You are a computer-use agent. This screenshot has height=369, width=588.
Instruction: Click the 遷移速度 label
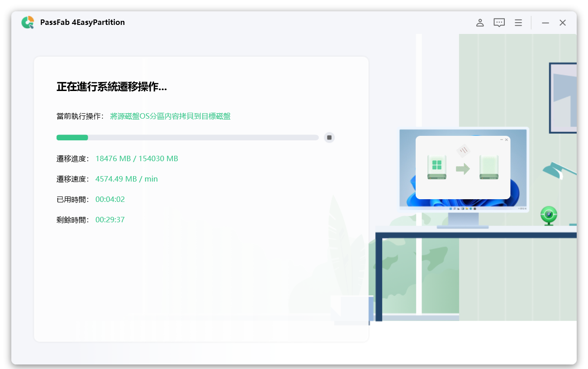point(73,179)
